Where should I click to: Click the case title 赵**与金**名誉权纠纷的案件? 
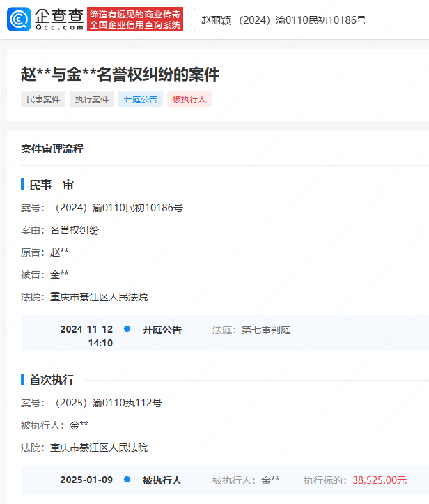point(120,75)
